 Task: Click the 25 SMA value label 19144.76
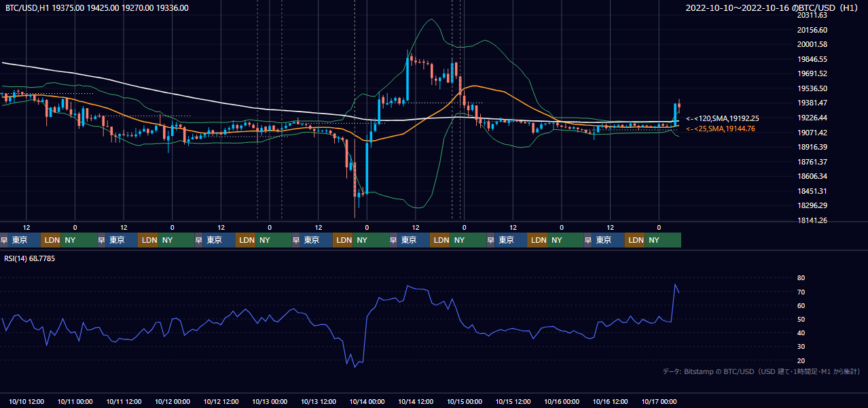click(x=720, y=129)
